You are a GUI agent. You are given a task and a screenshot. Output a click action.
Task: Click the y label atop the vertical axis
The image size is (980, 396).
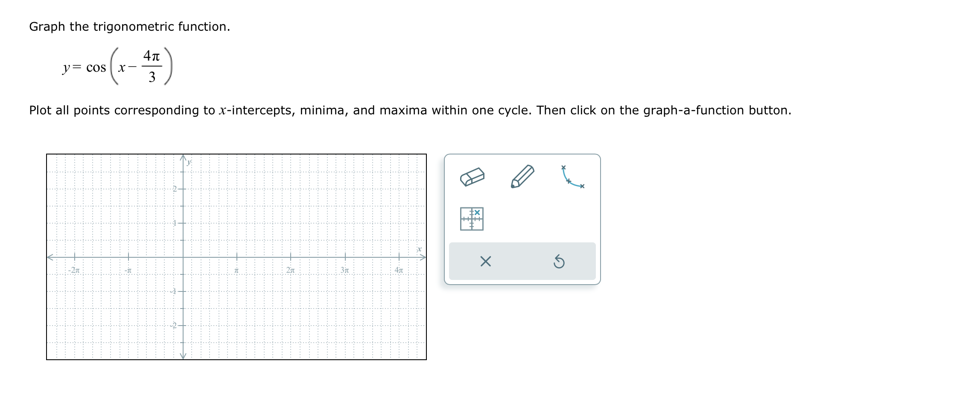coord(188,162)
